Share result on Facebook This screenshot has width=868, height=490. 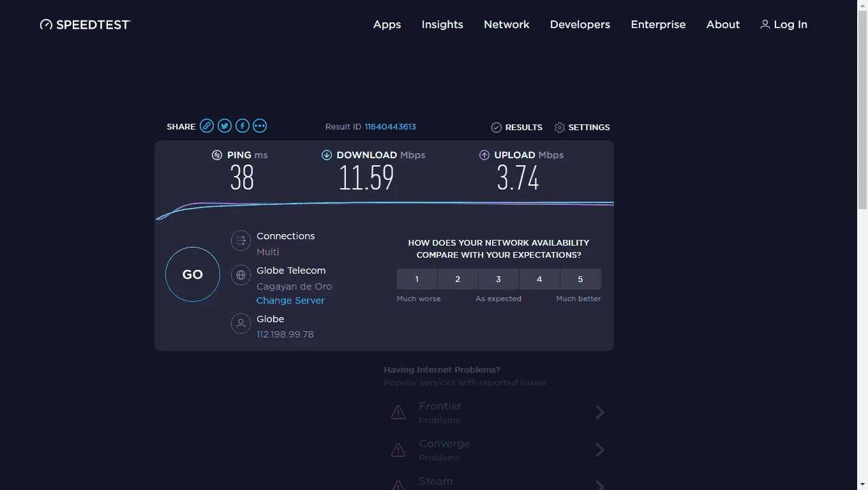click(x=243, y=126)
